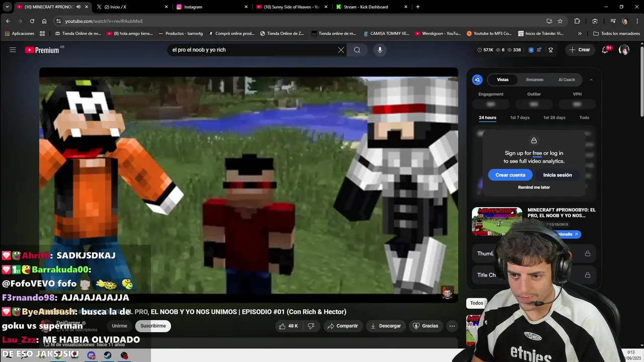Switch to the Vistas tab
The image size is (644, 362).
(503, 79)
